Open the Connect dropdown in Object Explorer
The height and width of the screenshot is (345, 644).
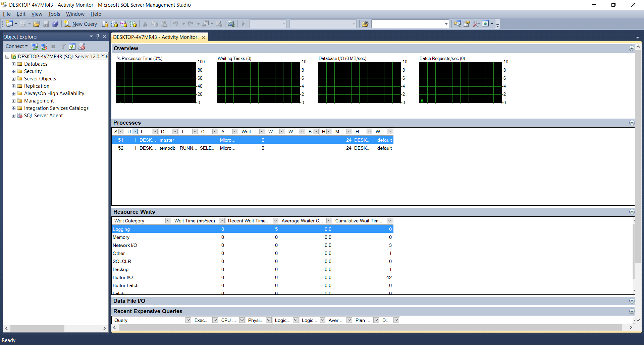click(x=16, y=46)
